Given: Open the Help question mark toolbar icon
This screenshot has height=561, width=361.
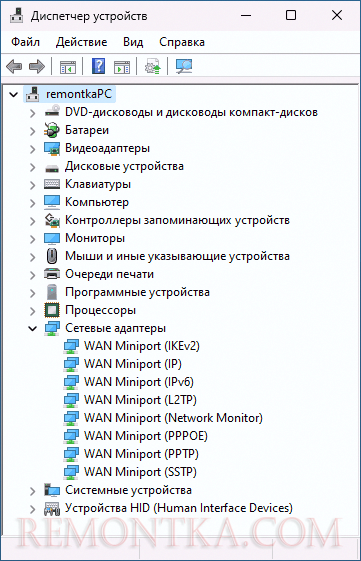Looking at the screenshot, I should (x=98, y=67).
